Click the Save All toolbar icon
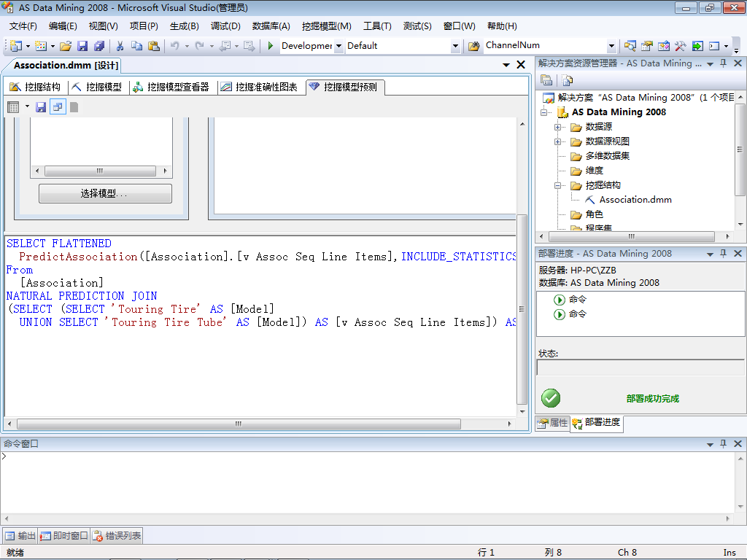Image resolution: width=747 pixels, height=560 pixels. (x=99, y=46)
